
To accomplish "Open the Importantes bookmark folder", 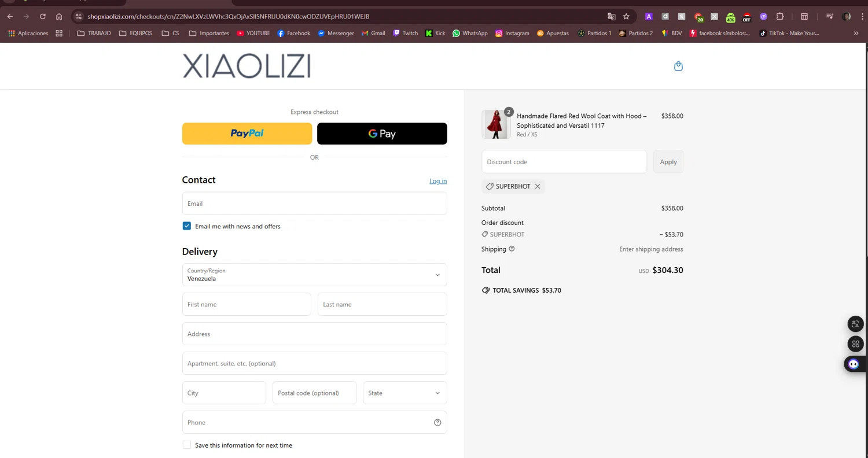I will (x=209, y=34).
